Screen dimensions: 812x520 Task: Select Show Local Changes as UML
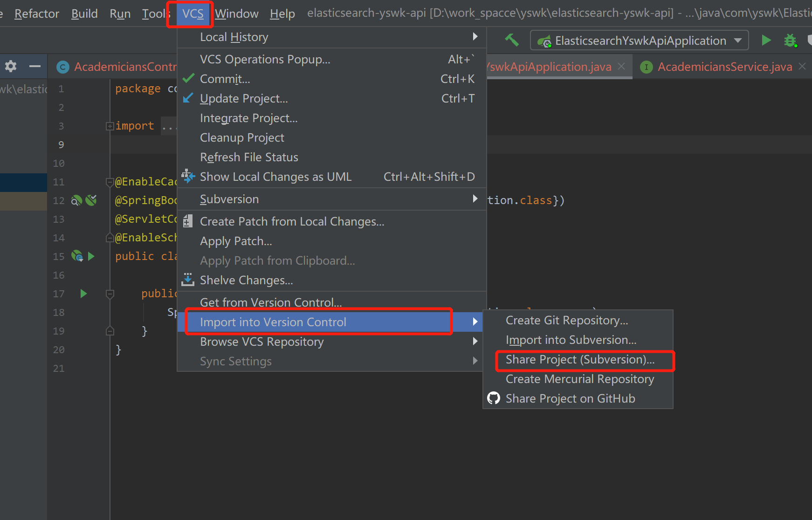[x=332, y=177]
